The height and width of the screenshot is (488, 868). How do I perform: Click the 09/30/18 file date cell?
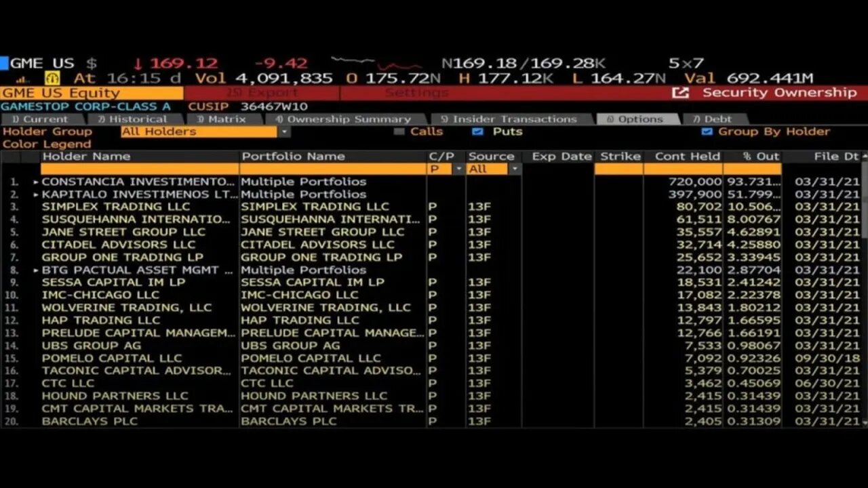(x=827, y=358)
